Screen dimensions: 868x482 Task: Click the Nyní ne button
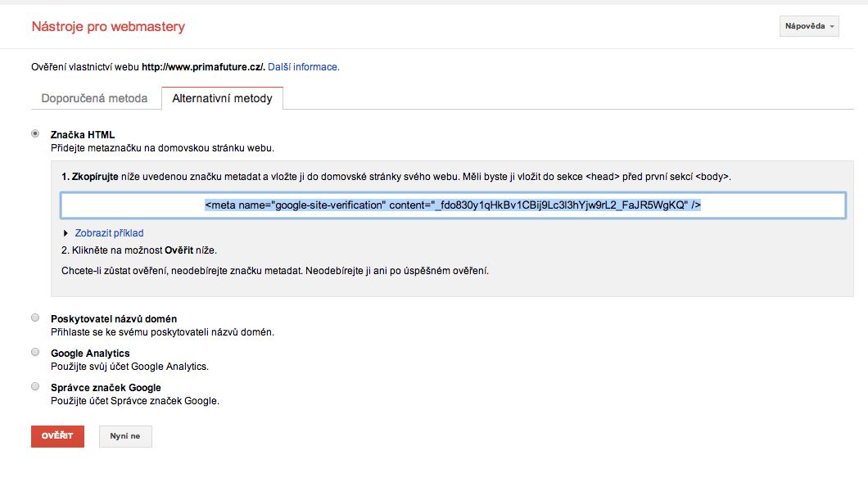point(125,436)
